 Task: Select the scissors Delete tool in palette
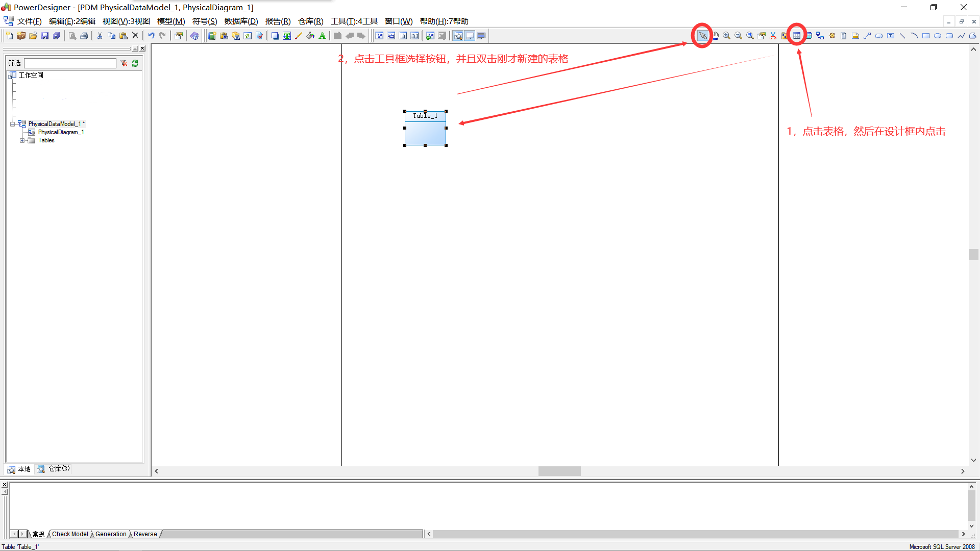tap(773, 36)
